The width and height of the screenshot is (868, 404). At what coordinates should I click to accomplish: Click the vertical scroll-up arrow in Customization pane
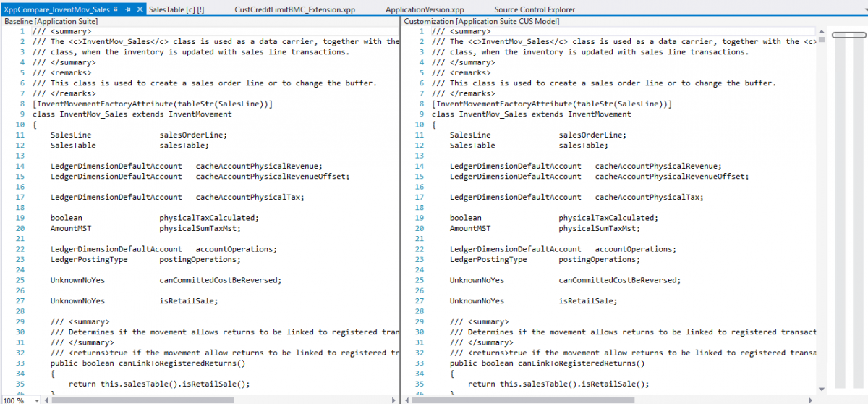(x=820, y=32)
